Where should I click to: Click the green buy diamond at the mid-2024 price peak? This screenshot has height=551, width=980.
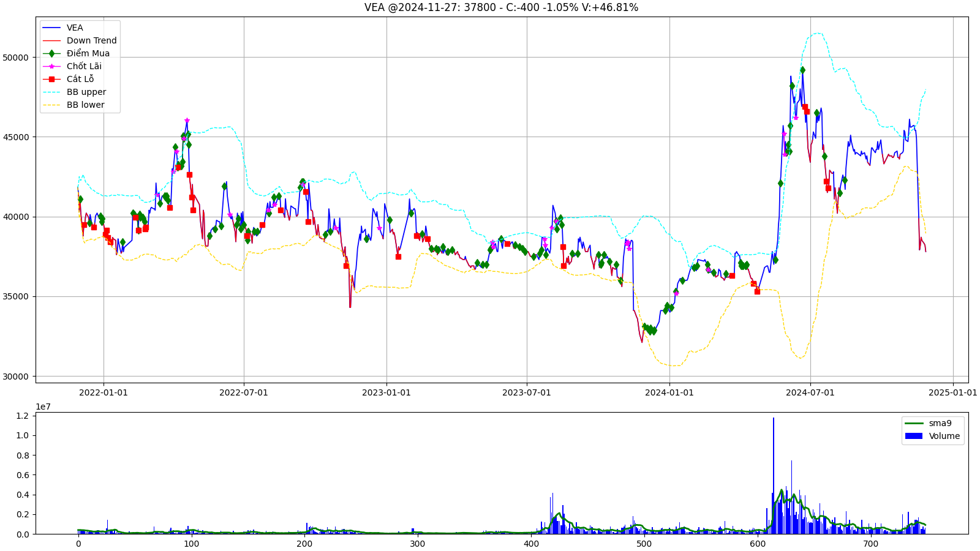tap(802, 70)
